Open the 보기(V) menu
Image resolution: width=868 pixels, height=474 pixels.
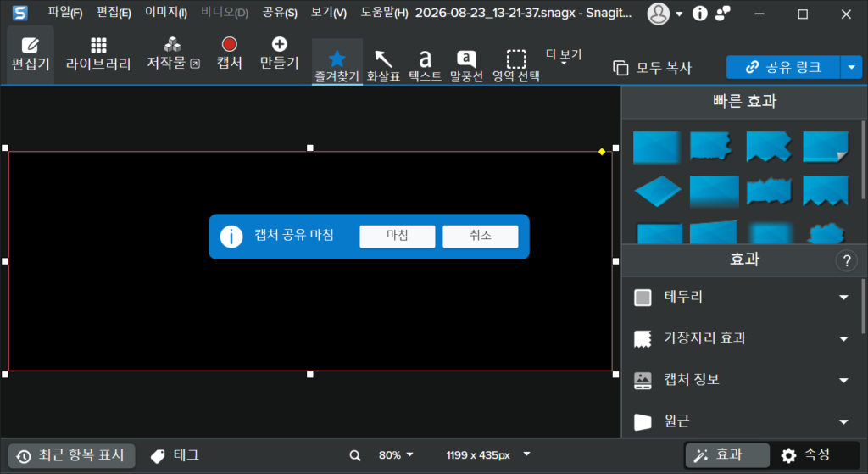point(328,12)
